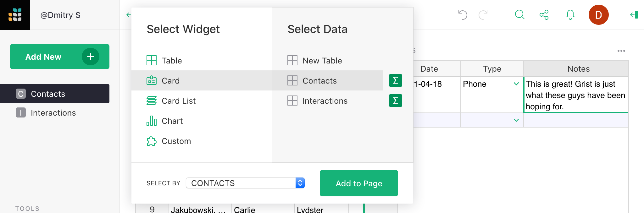Switch to the Interactions page
The image size is (644, 213).
(x=53, y=112)
